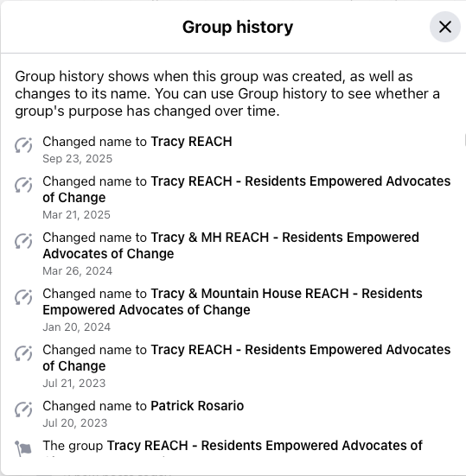The image size is (466, 476).
Task: Click the Jan 20, 2024 date
Action: point(77,327)
